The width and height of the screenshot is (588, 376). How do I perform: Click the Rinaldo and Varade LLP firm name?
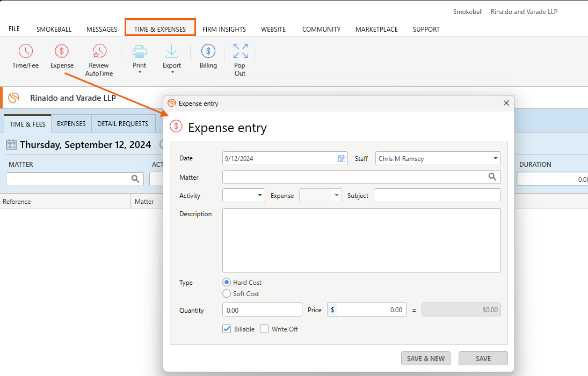pos(72,98)
